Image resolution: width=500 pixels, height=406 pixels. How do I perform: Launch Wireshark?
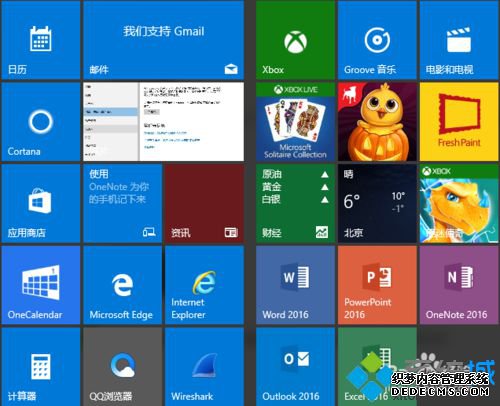click(x=204, y=367)
